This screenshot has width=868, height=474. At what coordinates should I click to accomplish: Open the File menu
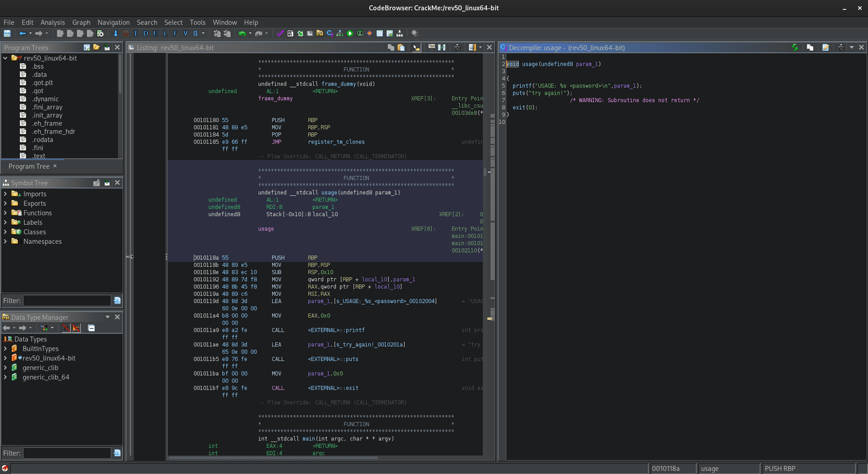[x=9, y=22]
